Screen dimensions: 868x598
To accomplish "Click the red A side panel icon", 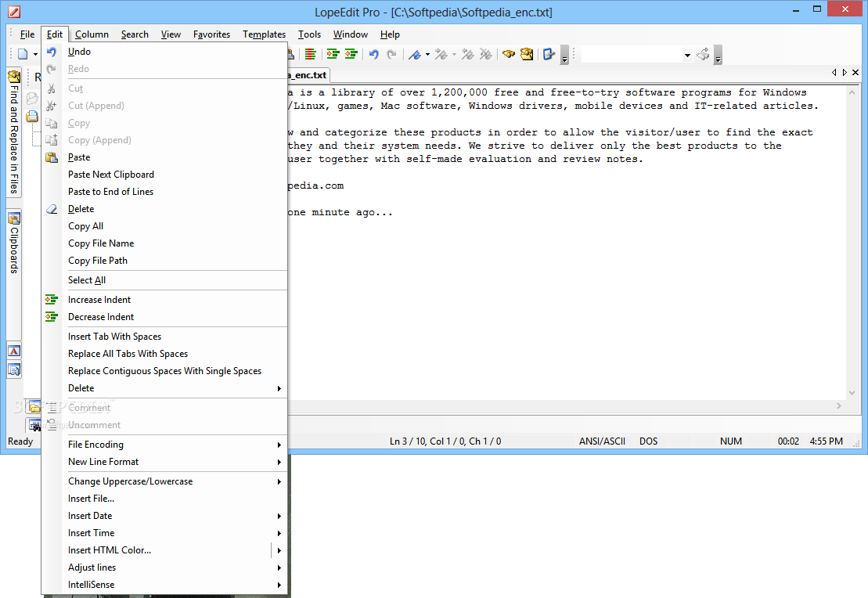I will 14,351.
